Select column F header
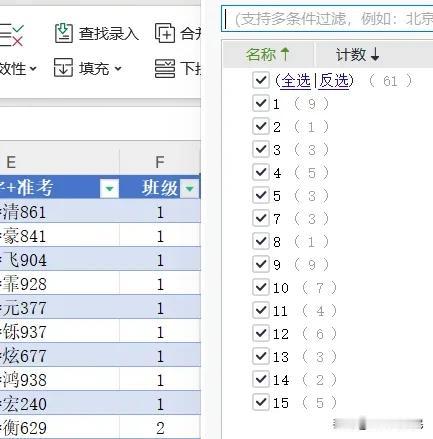The image size is (433, 439). [160, 162]
